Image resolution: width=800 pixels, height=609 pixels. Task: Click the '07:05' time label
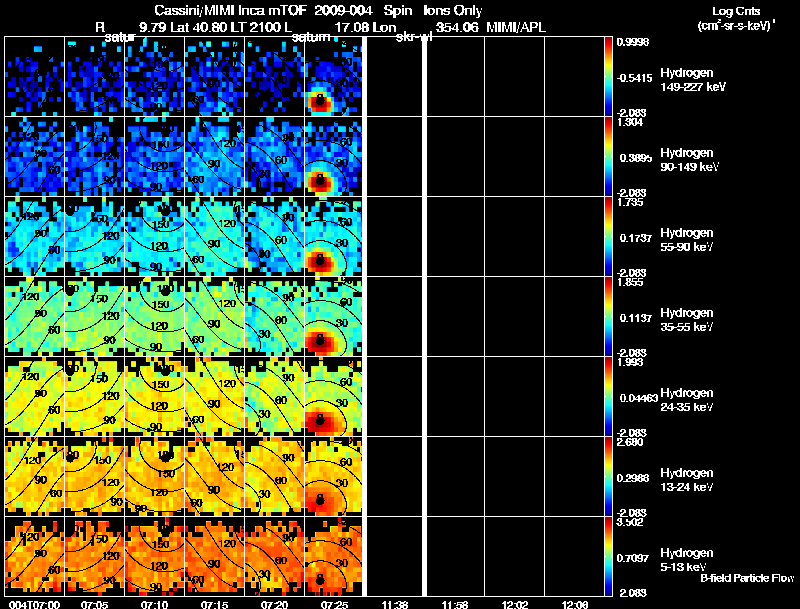click(94, 604)
